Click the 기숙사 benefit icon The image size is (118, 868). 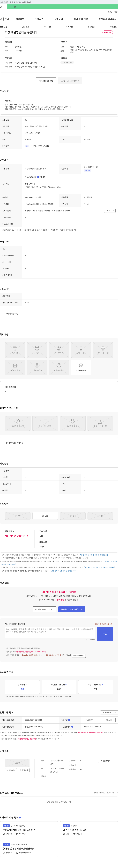click(37, 350)
